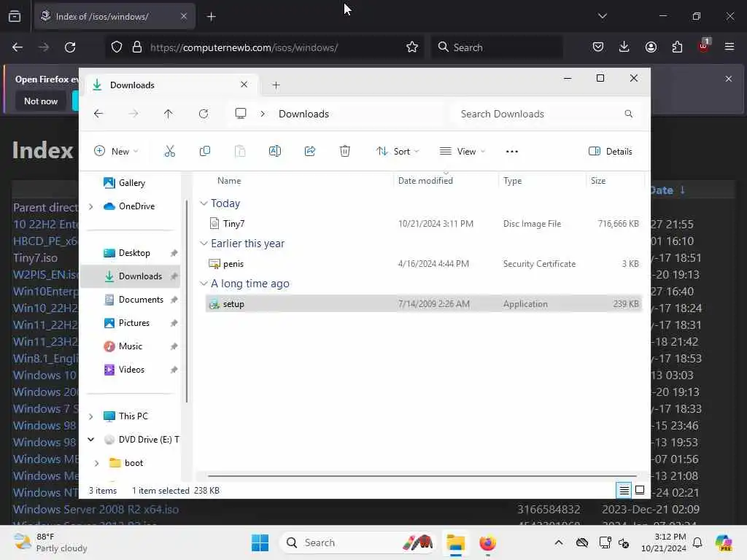
Task: Click the search magnifier in Search Downloads
Action: pos(628,114)
